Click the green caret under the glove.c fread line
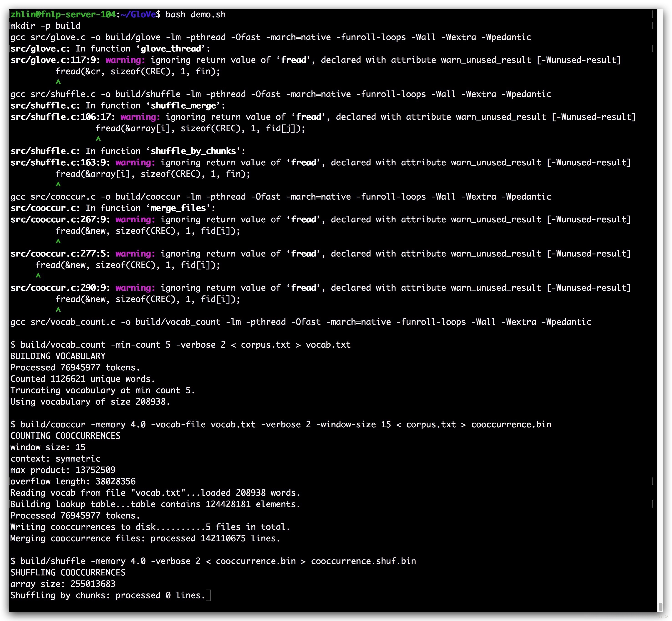Image resolution: width=672 pixels, height=621 pixels. (x=58, y=82)
